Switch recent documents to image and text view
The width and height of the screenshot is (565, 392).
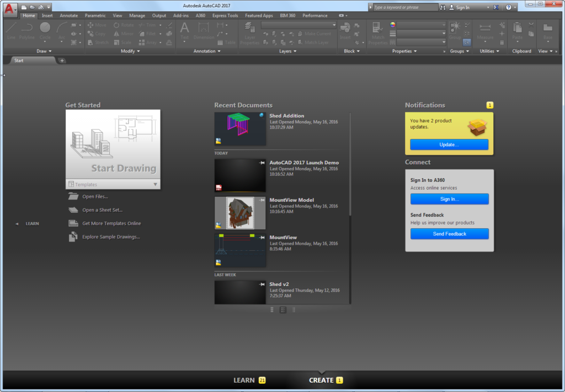283,310
